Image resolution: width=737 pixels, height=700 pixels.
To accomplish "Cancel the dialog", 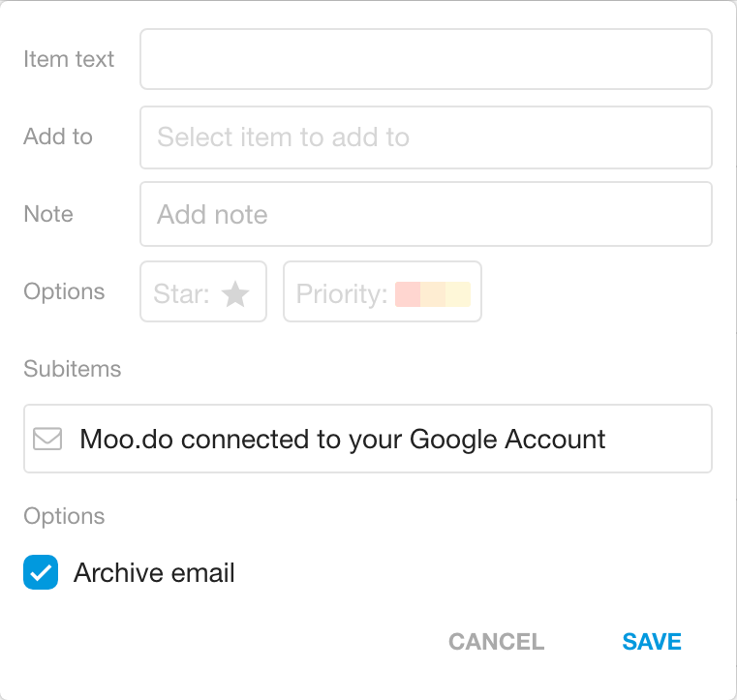I will coord(497,642).
